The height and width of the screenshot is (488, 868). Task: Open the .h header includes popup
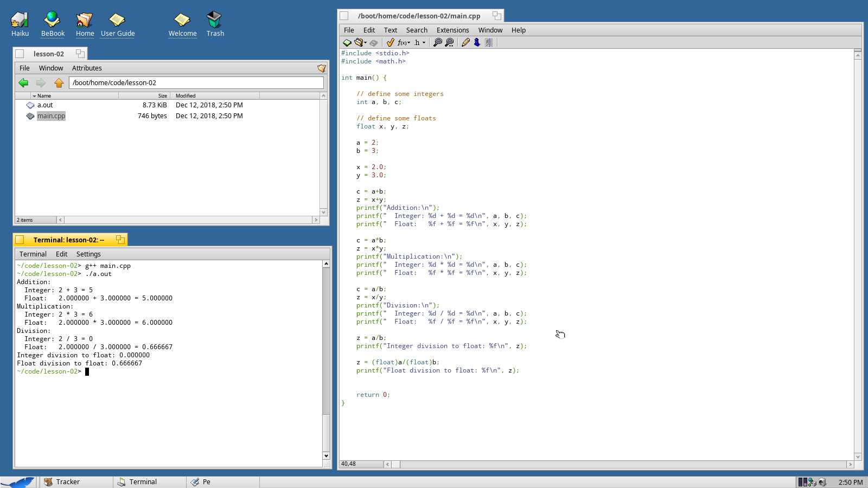[x=419, y=42]
